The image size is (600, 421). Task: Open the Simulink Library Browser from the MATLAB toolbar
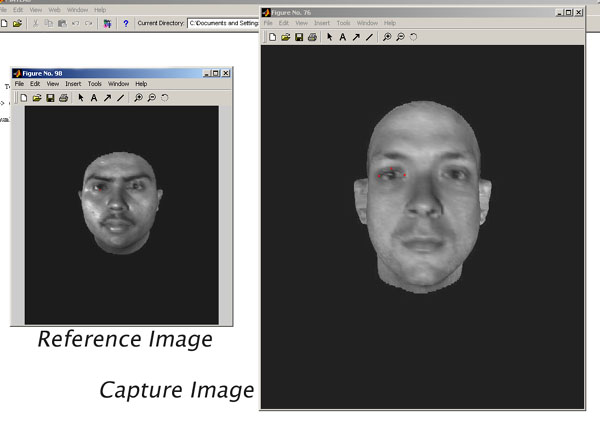[107, 22]
